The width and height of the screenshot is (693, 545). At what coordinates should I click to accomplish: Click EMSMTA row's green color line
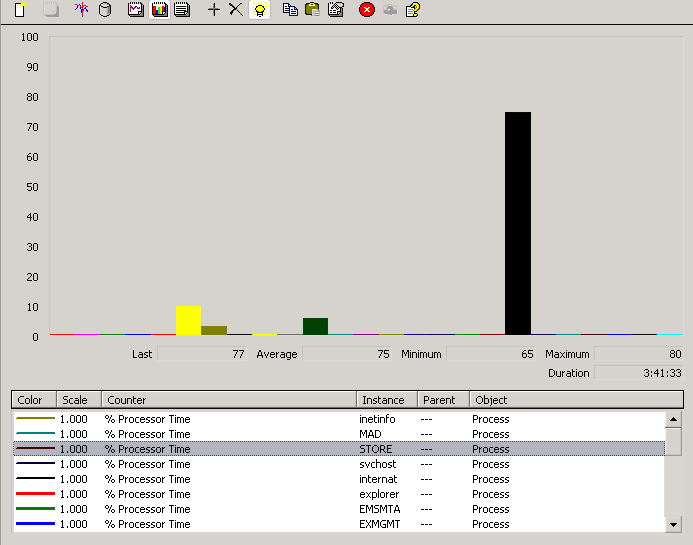coord(35,508)
